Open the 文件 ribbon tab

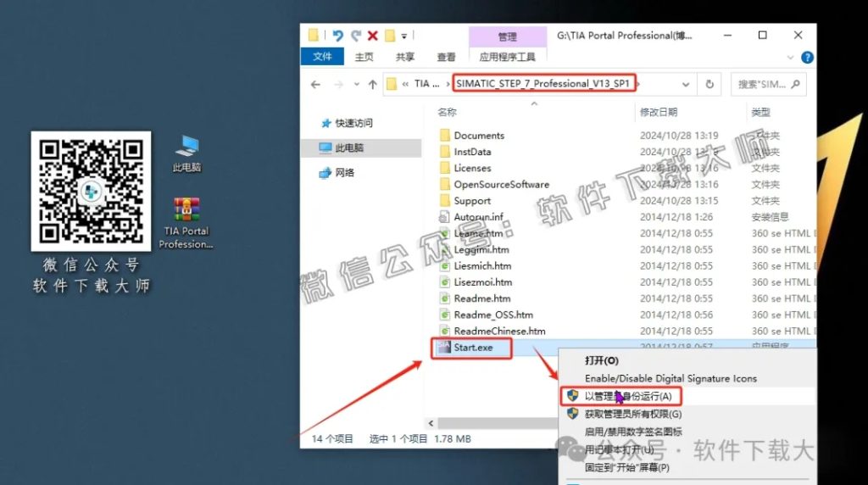pyautogui.click(x=322, y=57)
